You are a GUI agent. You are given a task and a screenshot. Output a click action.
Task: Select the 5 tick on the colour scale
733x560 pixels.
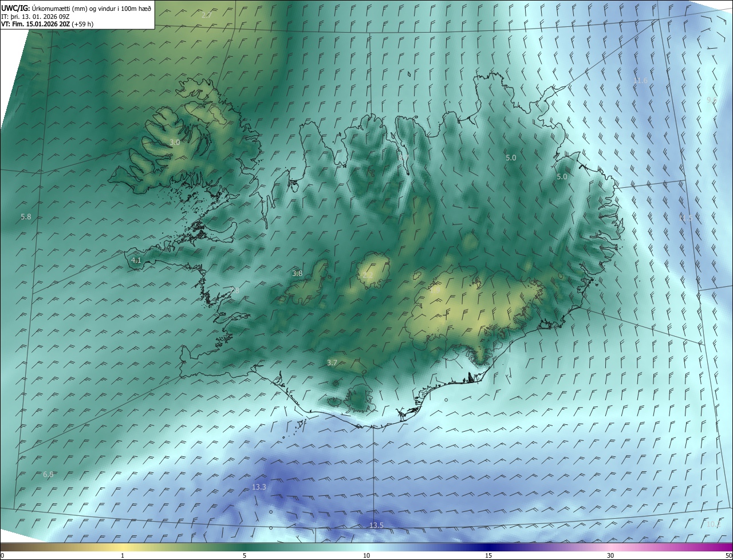tap(245, 556)
